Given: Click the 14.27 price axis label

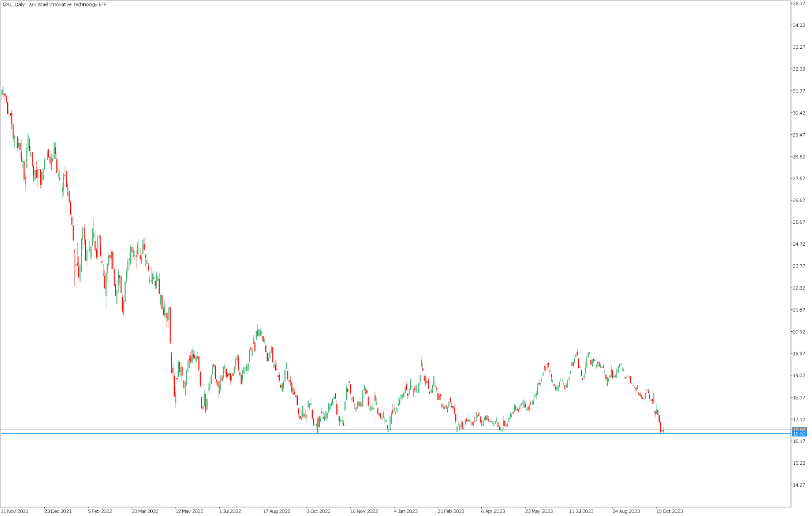Looking at the screenshot, I should (799, 485).
